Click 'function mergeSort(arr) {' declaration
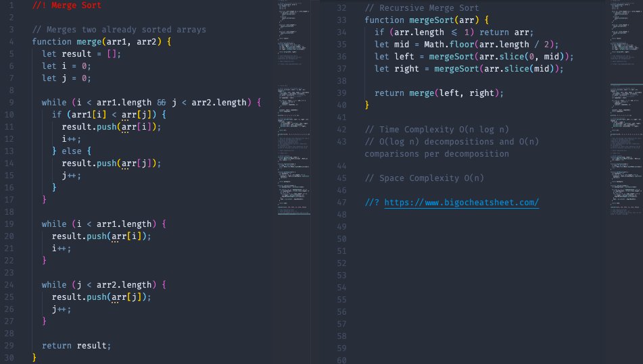 (427, 20)
